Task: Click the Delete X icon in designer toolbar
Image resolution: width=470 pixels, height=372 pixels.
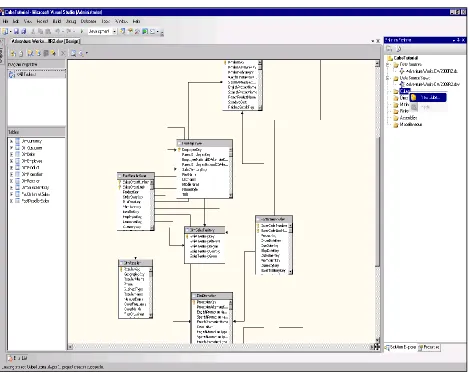Action: point(63,53)
